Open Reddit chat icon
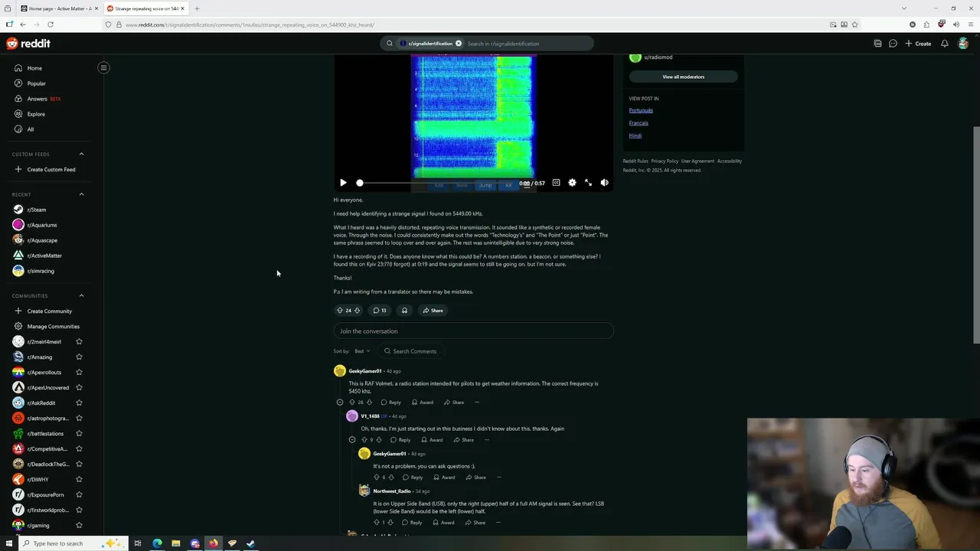The height and width of the screenshot is (551, 980). click(893, 44)
